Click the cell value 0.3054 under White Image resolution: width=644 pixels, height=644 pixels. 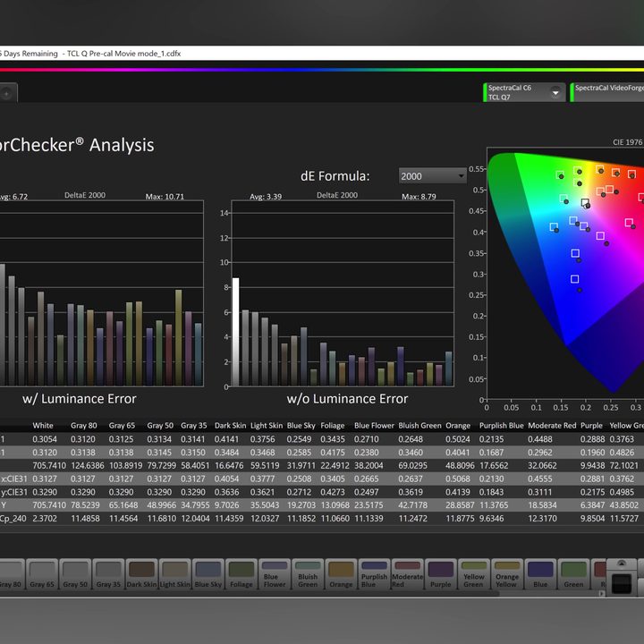tap(45, 439)
